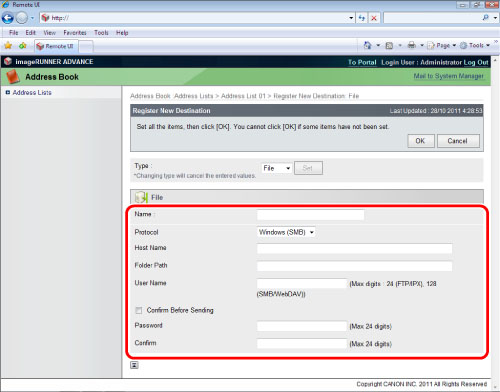Click the Home toolbar icon

click(367, 45)
